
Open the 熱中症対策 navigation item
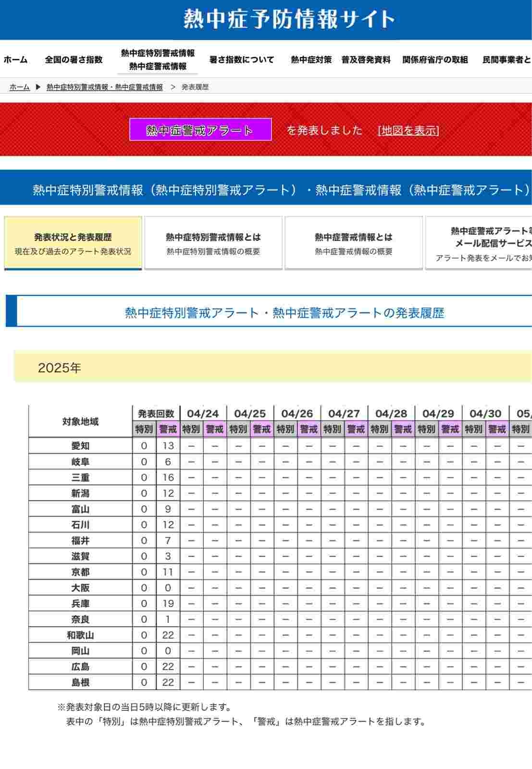click(311, 60)
